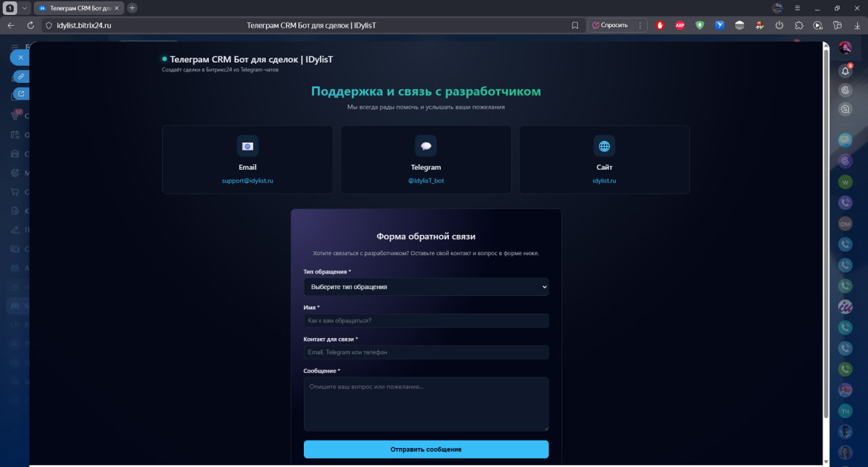
Task: Click the Email card icon
Action: point(248,146)
